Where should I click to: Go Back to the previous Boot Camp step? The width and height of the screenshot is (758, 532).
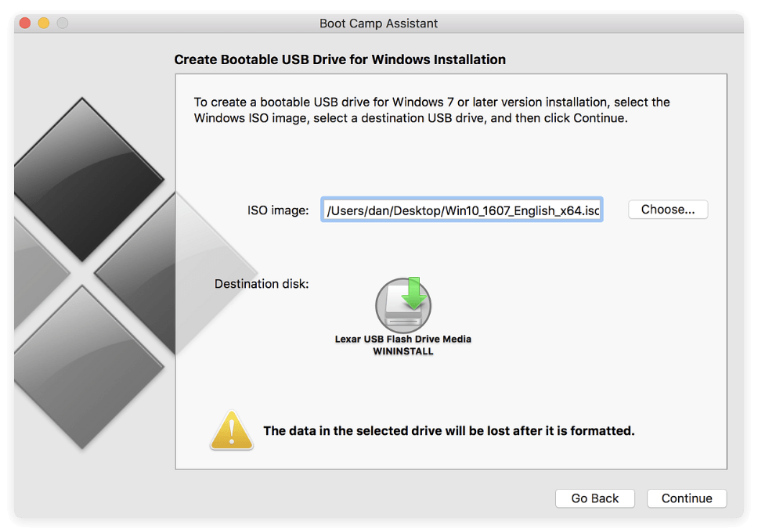click(x=594, y=498)
